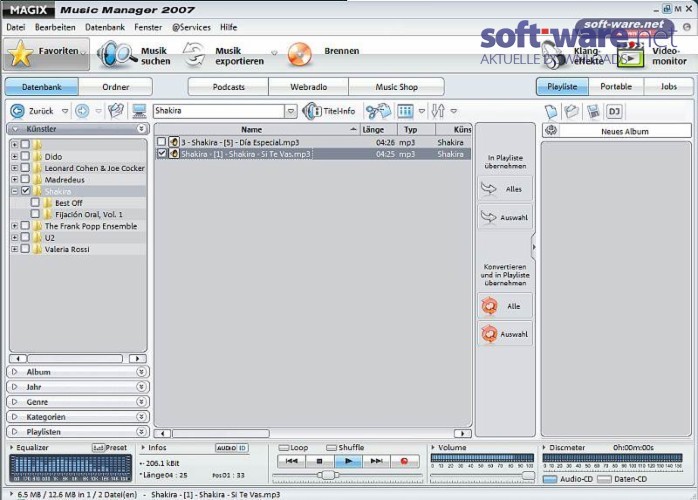Click the computer icon in toolbar

pos(139,111)
